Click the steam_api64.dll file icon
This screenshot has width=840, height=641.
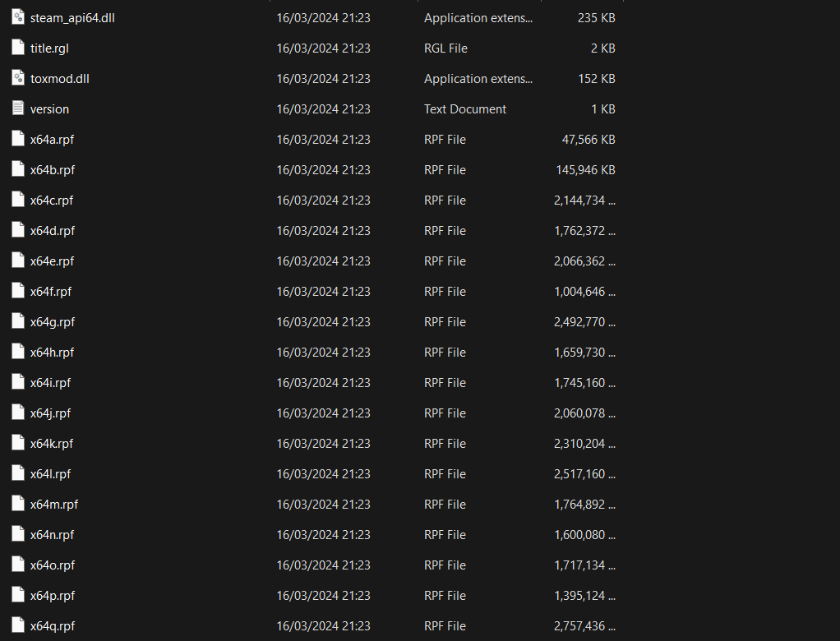tap(18, 17)
